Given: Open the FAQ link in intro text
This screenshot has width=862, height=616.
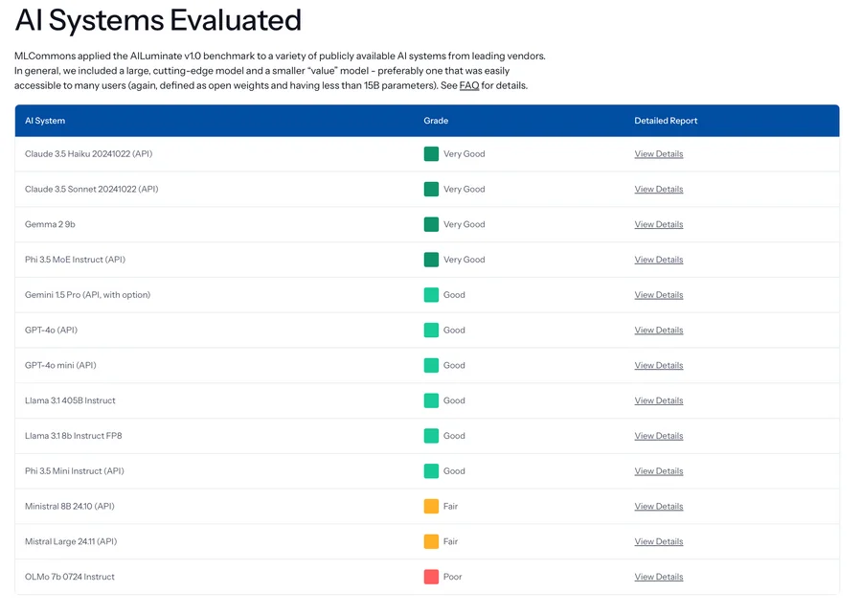Looking at the screenshot, I should [x=468, y=86].
